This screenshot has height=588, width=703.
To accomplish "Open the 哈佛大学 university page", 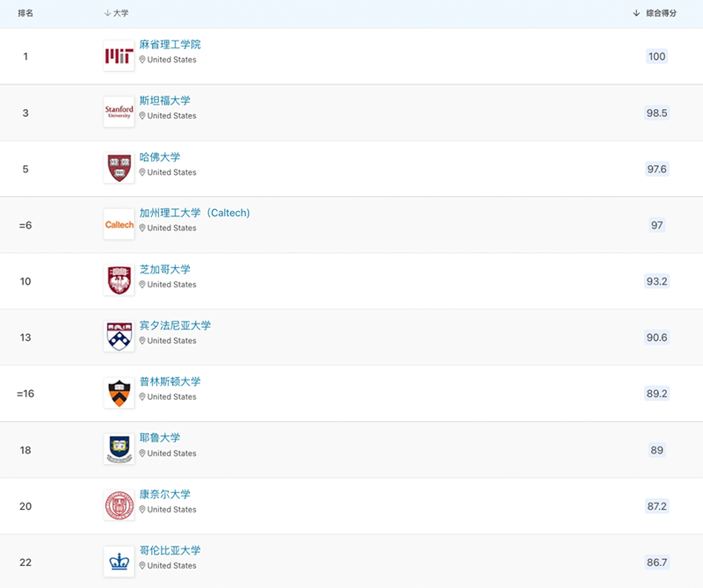I will click(159, 157).
